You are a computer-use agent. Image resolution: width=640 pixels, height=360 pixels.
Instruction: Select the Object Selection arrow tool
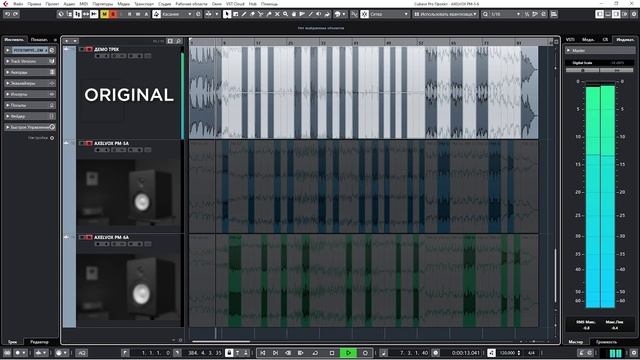click(x=227, y=14)
